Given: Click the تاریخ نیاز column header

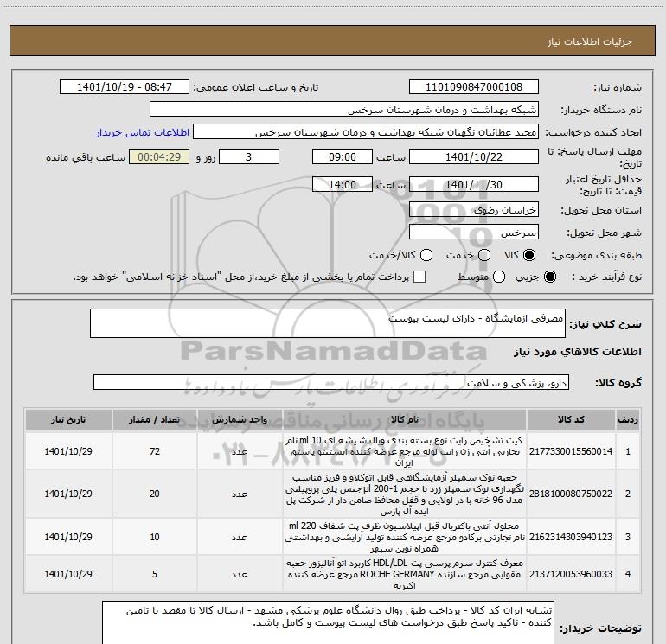Looking at the screenshot, I should pyautogui.click(x=68, y=420).
